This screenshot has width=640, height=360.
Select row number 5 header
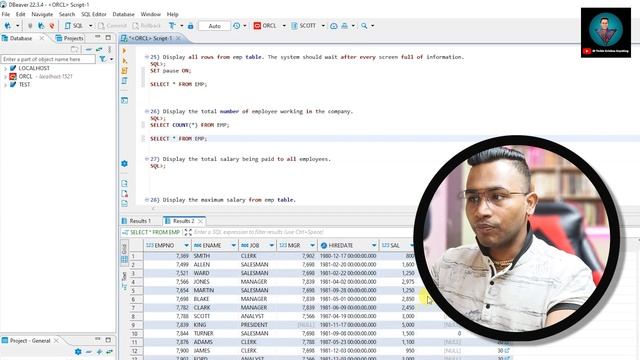pos(136,290)
